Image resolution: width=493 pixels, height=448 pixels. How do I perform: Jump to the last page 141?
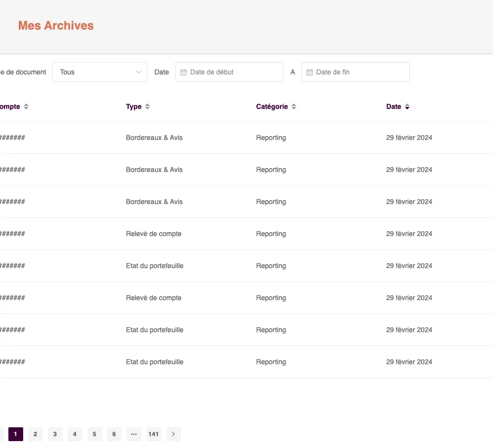(153, 434)
